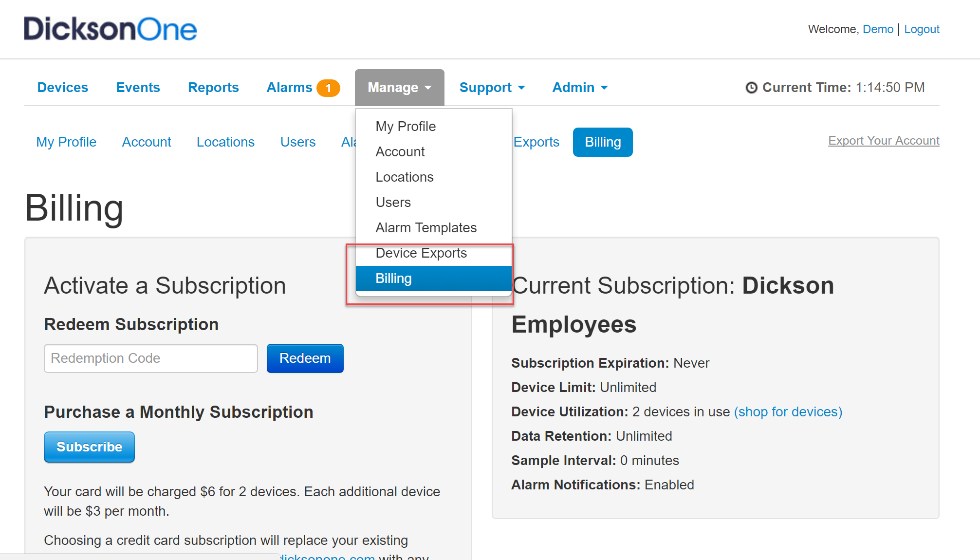Open Alarm Templates from the dropdown
The height and width of the screenshot is (560, 980).
(x=434, y=228)
